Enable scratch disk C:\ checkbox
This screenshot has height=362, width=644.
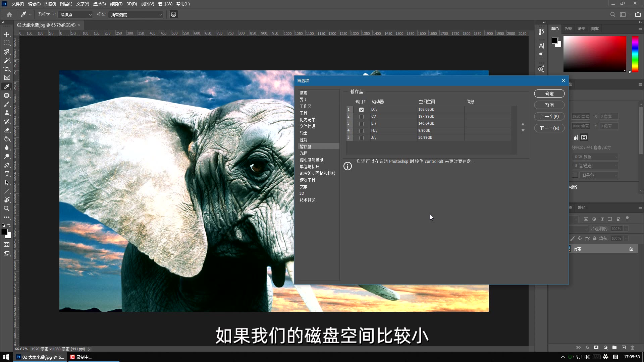coord(361,116)
